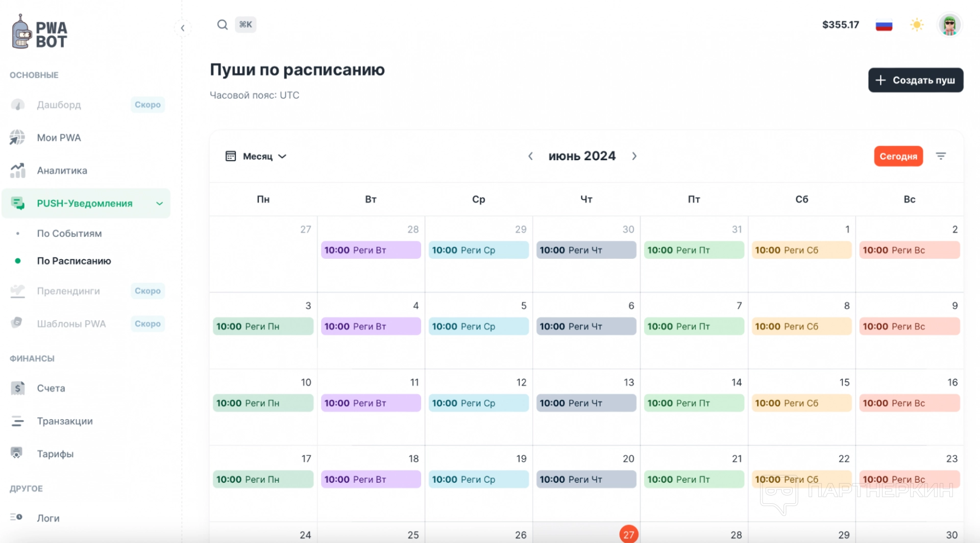Go to the previous month
Viewport: 980px width, 543px height.
[530, 156]
